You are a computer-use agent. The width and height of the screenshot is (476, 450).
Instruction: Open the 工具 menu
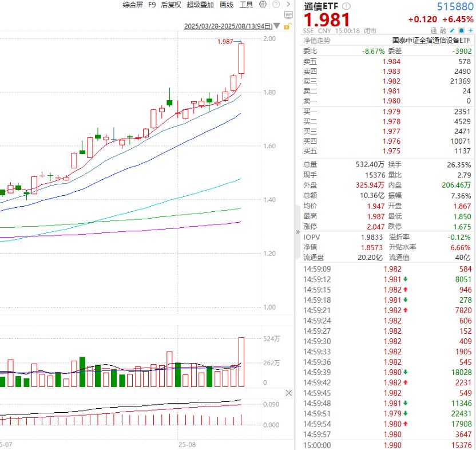tap(246, 5)
